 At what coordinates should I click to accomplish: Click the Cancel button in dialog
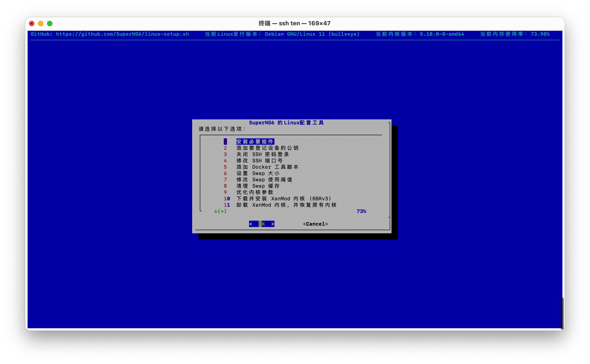(315, 224)
